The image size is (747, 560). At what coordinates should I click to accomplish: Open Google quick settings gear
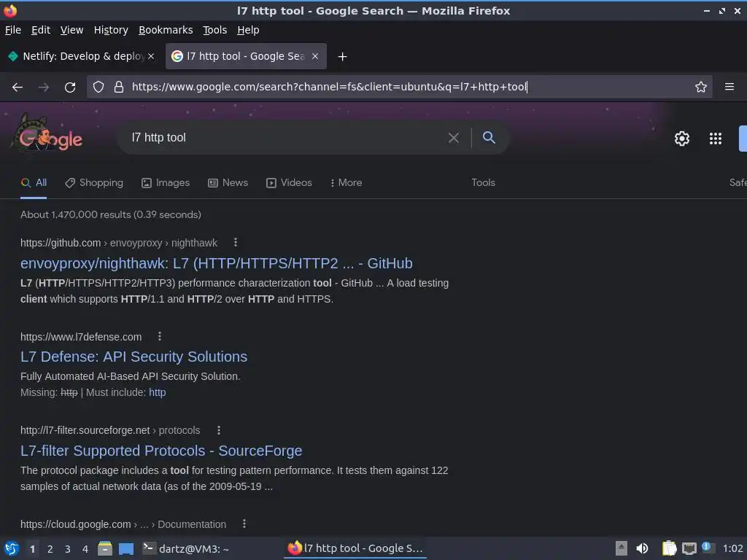coord(682,139)
